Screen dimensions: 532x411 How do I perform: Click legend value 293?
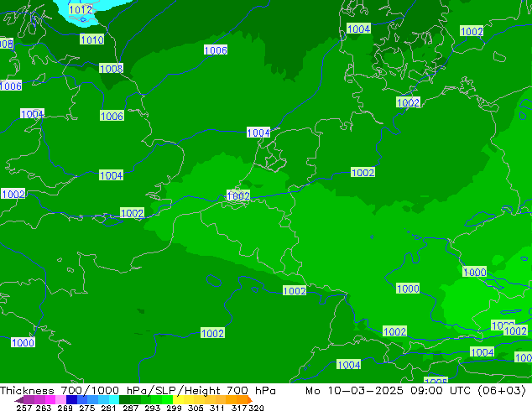click(153, 408)
